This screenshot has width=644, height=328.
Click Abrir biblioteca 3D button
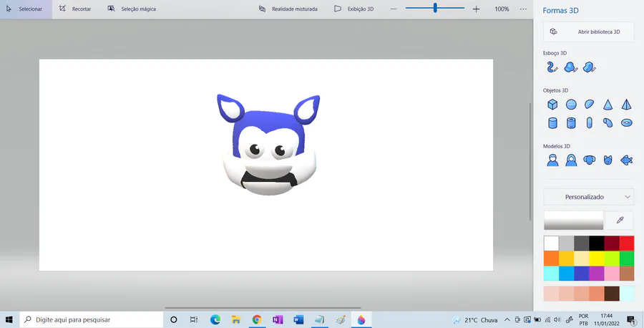[589, 32]
